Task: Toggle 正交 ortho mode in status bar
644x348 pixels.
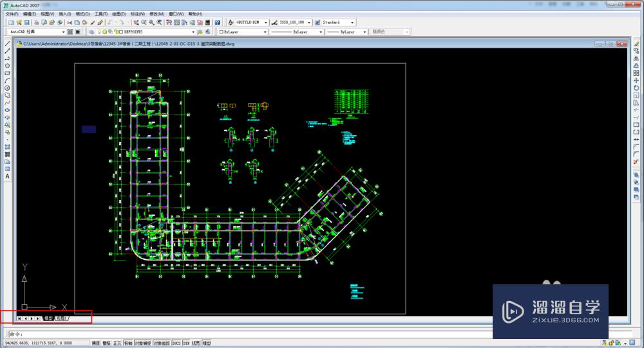Action: pos(117,343)
